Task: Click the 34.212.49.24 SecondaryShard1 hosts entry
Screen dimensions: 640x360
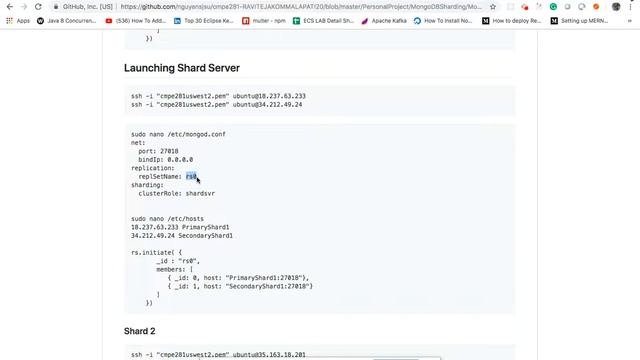Action: click(182, 236)
